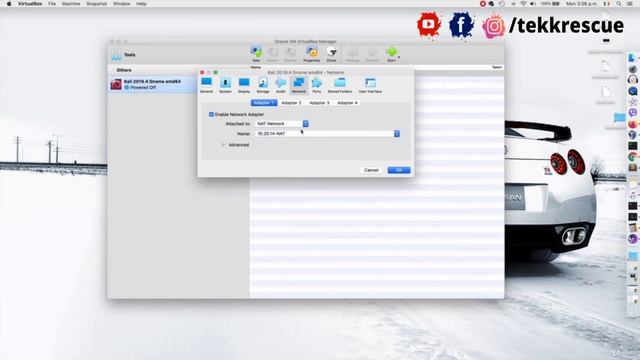The image size is (640, 360).
Task: Switch to the Adapter 3 tab
Action: pos(319,103)
